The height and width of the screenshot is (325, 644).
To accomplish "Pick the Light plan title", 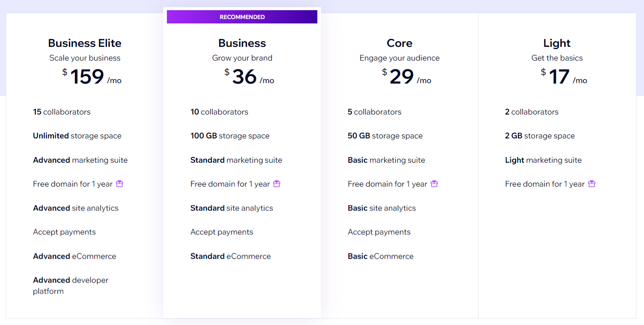I will point(557,43).
